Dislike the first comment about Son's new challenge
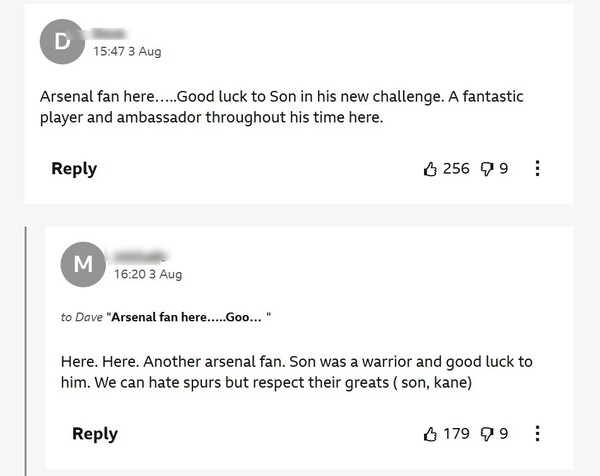The image size is (600, 476). 488,169
